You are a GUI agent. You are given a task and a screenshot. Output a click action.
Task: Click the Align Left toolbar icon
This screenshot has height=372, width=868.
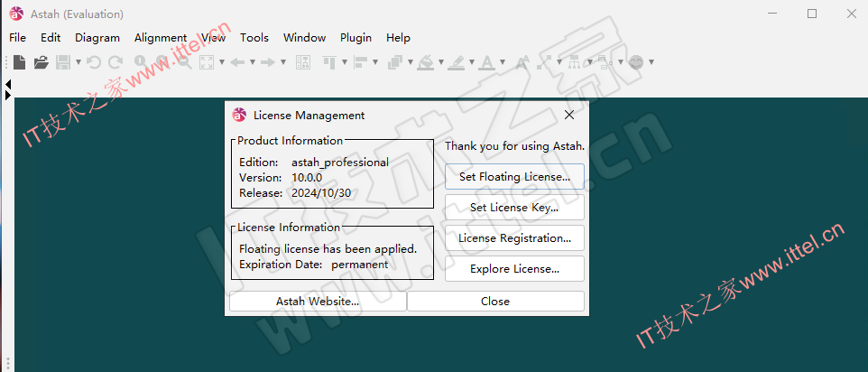tap(360, 62)
